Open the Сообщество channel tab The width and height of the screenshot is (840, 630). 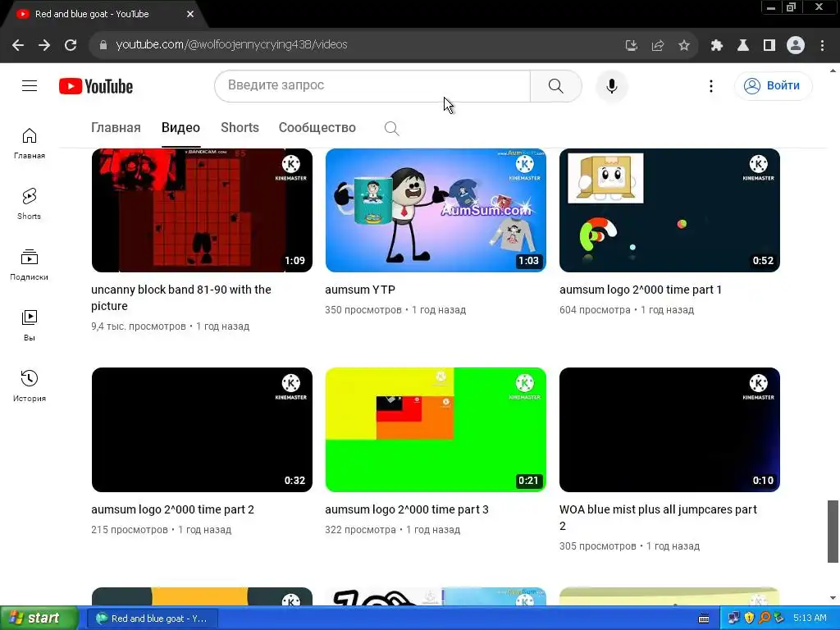[x=317, y=127]
